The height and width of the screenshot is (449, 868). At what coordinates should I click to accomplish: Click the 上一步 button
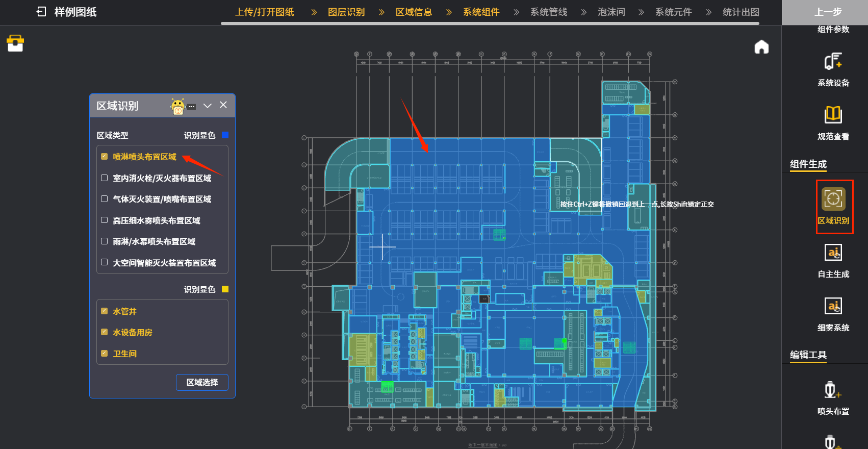[828, 12]
